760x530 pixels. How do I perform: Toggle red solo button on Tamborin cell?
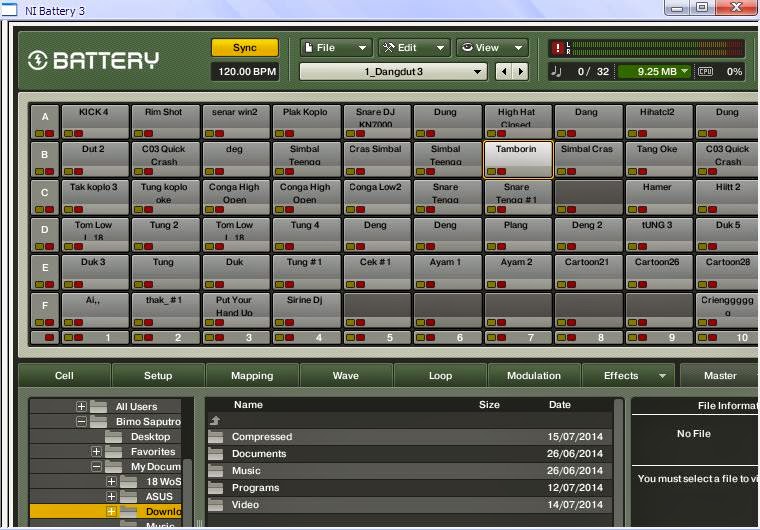pyautogui.click(x=502, y=171)
